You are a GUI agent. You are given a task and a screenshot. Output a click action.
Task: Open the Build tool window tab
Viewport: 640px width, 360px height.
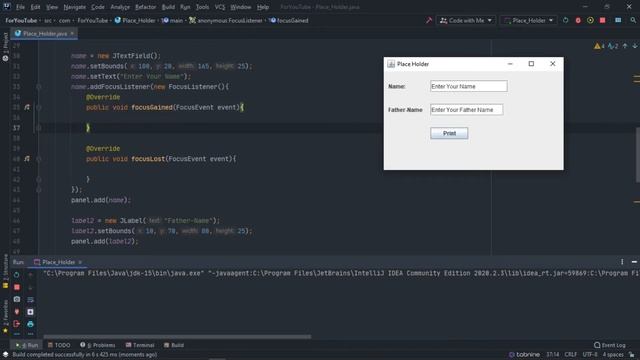point(174,345)
